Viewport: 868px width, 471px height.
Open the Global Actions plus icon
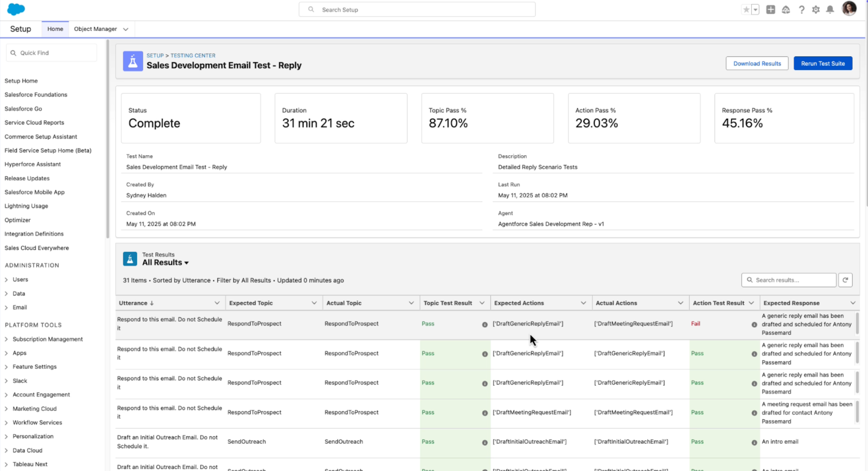[770, 10]
